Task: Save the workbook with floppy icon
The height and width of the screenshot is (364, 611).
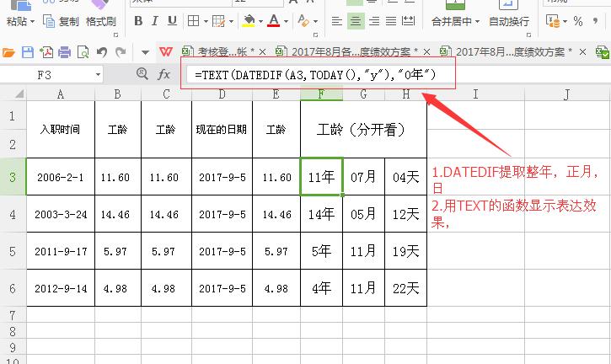Action: (x=28, y=52)
